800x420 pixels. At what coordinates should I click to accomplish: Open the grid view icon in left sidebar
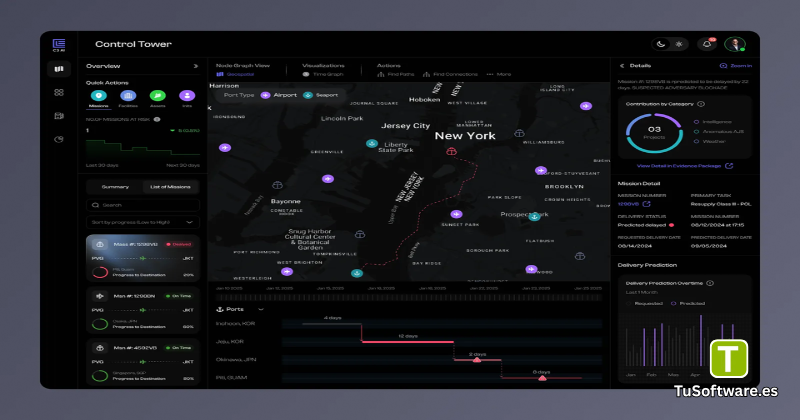pos(59,92)
